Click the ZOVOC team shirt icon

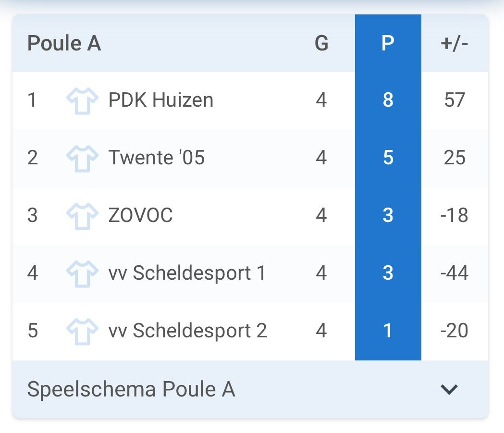(79, 216)
